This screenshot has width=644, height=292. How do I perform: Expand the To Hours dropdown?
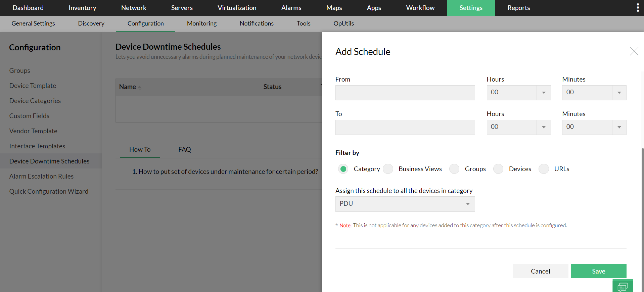[x=518, y=127]
